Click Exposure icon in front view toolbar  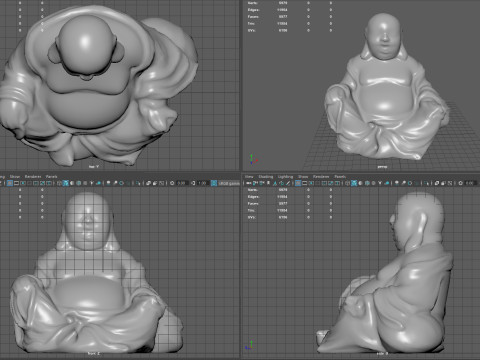[172, 183]
